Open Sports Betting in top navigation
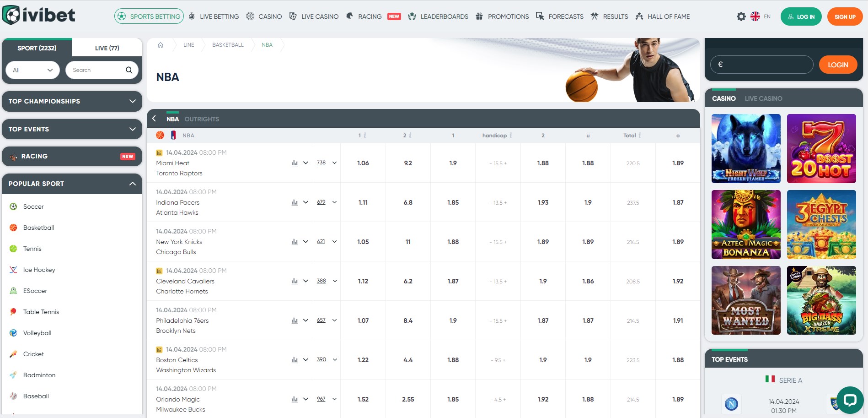The width and height of the screenshot is (868, 418). [x=149, y=16]
